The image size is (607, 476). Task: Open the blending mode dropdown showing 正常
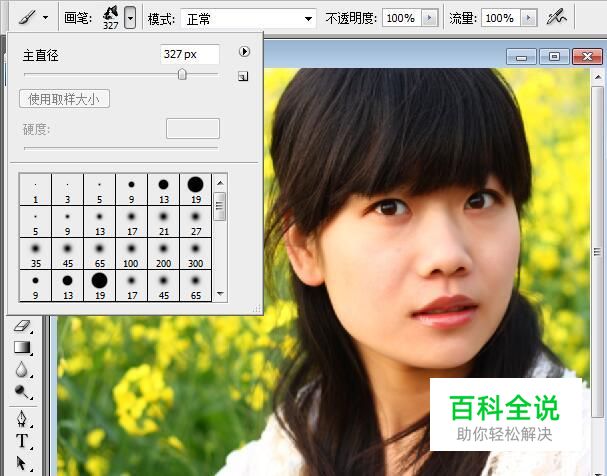click(x=249, y=18)
